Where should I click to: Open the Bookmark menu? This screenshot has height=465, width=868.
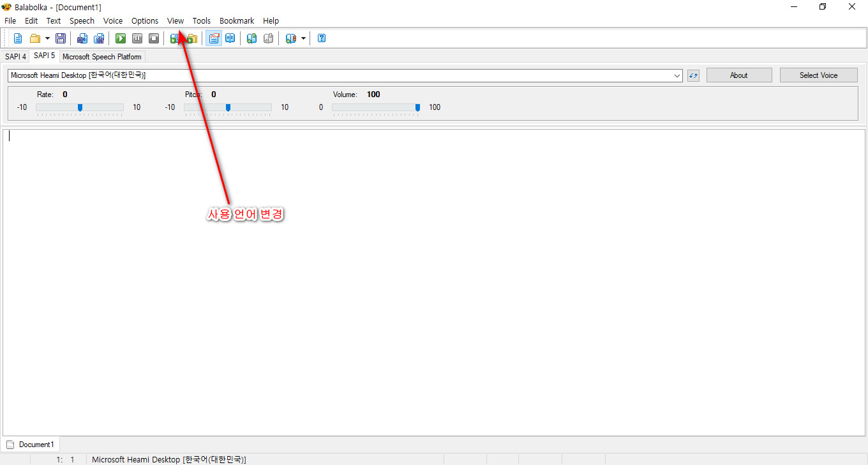coord(237,20)
